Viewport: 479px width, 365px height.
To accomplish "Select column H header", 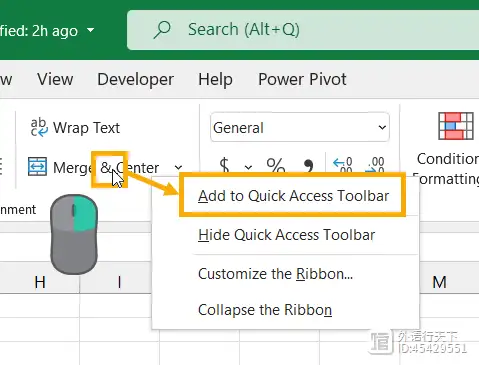I will (40, 282).
